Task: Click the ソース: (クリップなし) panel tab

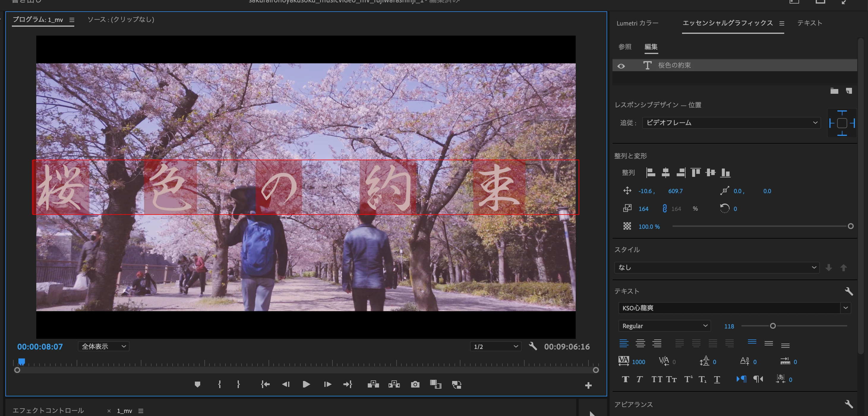Action: (x=121, y=20)
